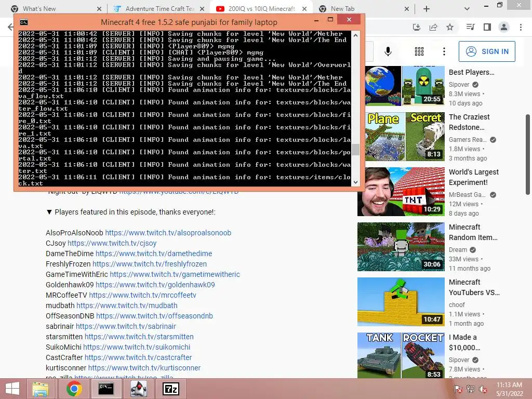The width and height of the screenshot is (532, 399).
Task: Open World's Largest Experiment title
Action: pyautogui.click(x=474, y=177)
